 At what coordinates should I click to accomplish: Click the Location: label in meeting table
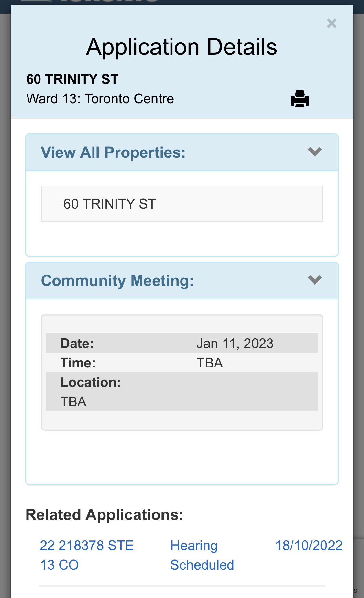point(91,382)
